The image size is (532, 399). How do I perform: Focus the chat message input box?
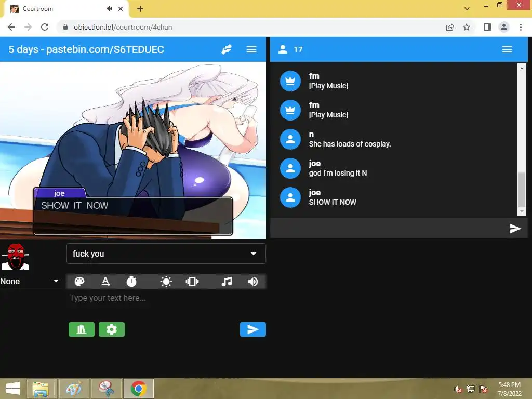[x=389, y=229]
